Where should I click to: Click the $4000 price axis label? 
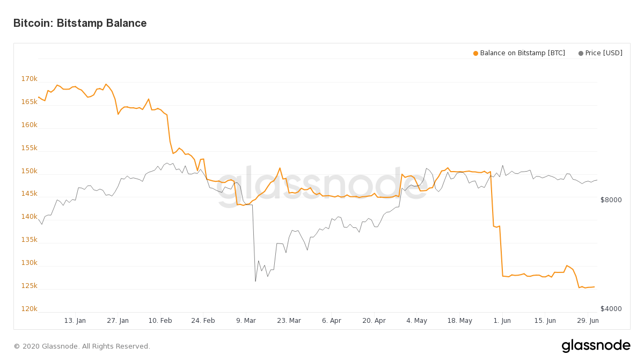pyautogui.click(x=611, y=309)
